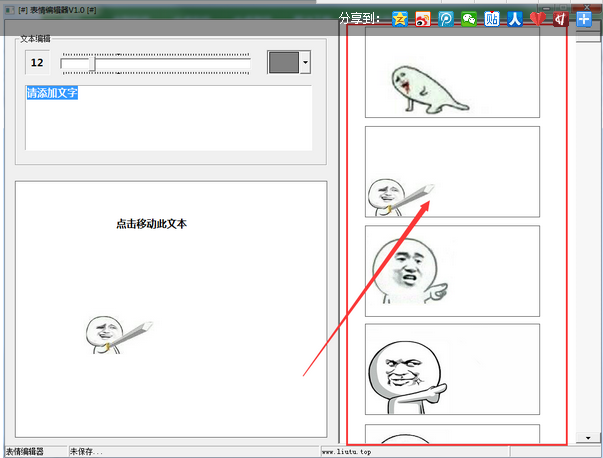
Task: Click the dark red share icon
Action: [561, 19]
